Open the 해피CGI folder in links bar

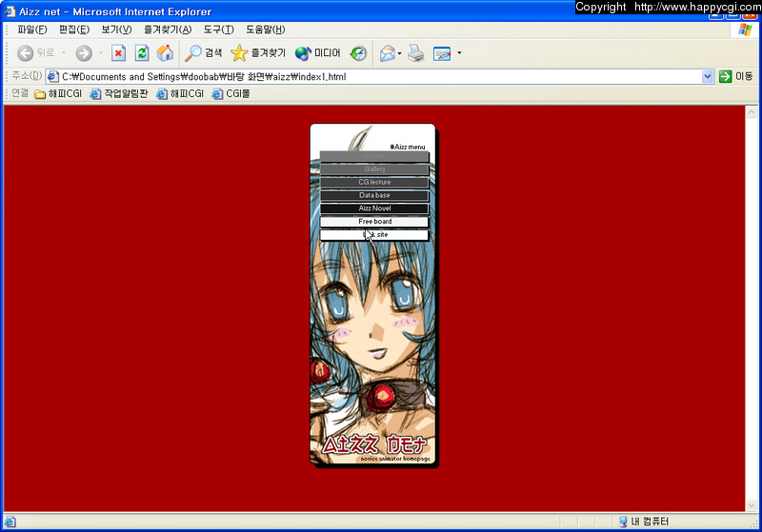coord(58,93)
